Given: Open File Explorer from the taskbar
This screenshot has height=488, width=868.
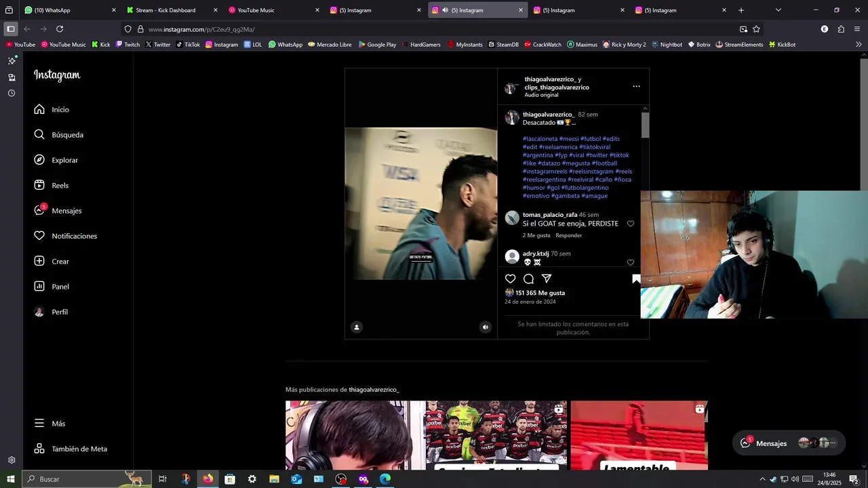Looking at the screenshot, I should coord(274,479).
